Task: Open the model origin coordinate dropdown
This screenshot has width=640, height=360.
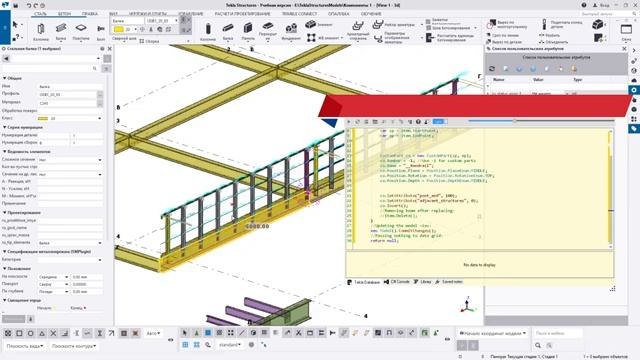Action: (493, 333)
